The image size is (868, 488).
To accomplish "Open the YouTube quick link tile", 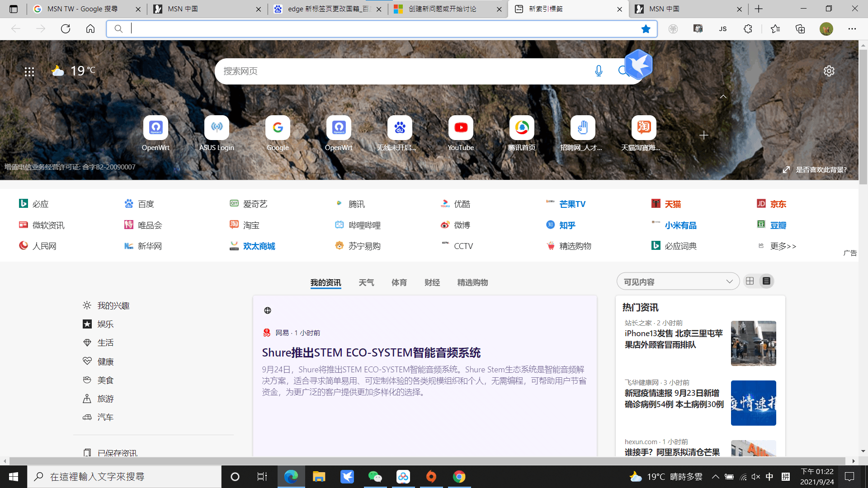I will [461, 133].
